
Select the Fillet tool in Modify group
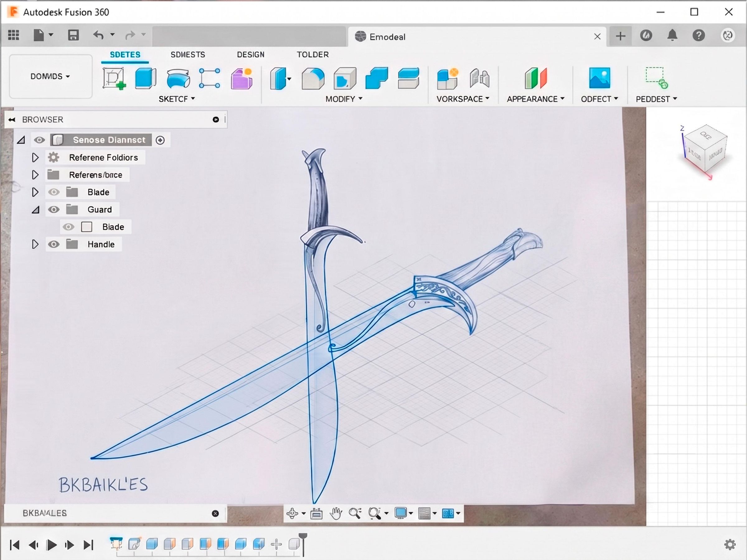point(313,79)
